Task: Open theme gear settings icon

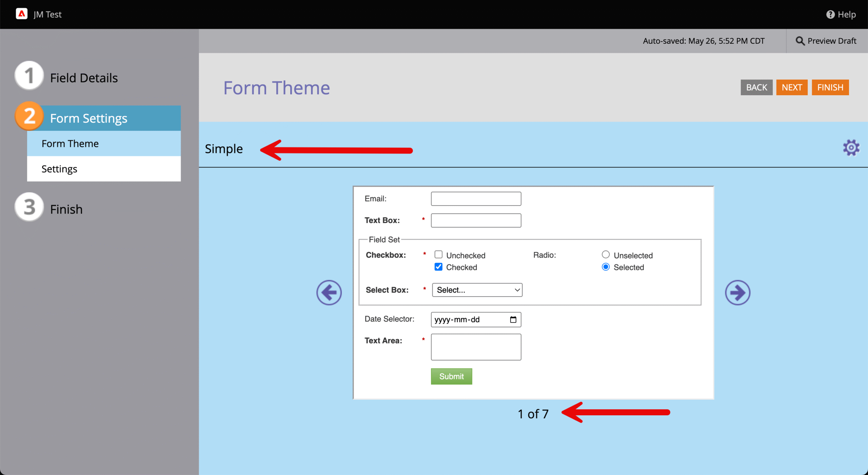Action: pos(851,148)
